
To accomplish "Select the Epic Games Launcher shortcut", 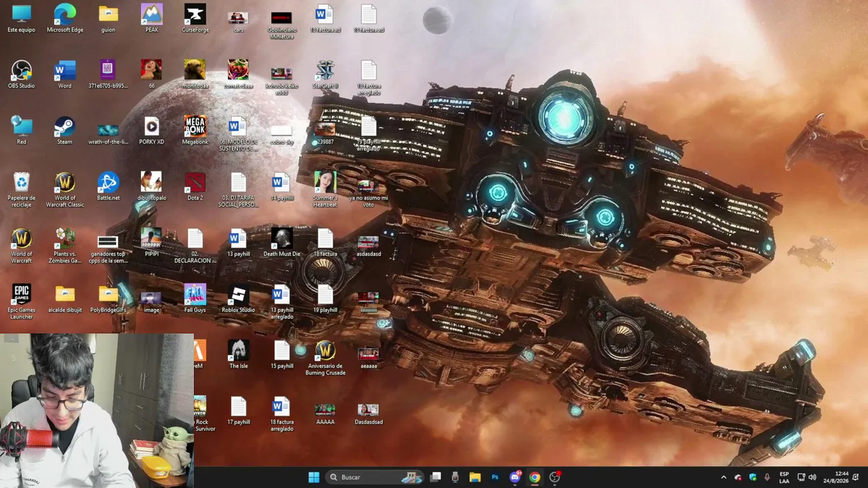I will [x=22, y=302].
